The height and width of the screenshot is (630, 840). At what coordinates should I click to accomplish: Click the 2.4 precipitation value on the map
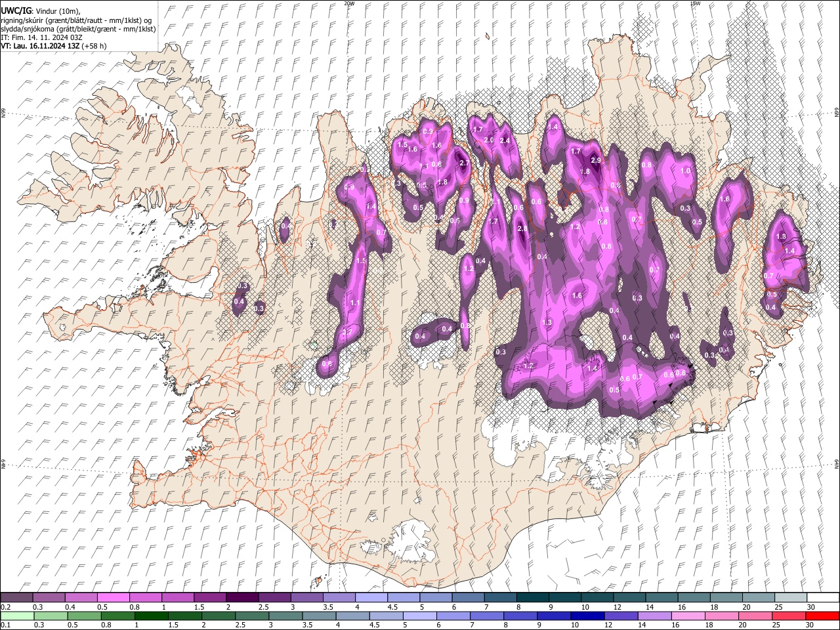pyautogui.click(x=505, y=140)
